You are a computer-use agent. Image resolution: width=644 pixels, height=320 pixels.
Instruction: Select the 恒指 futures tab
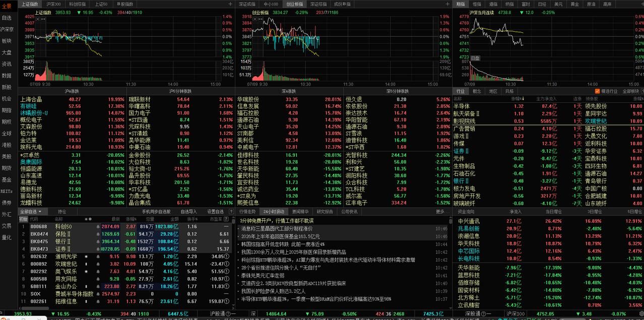[477, 4]
